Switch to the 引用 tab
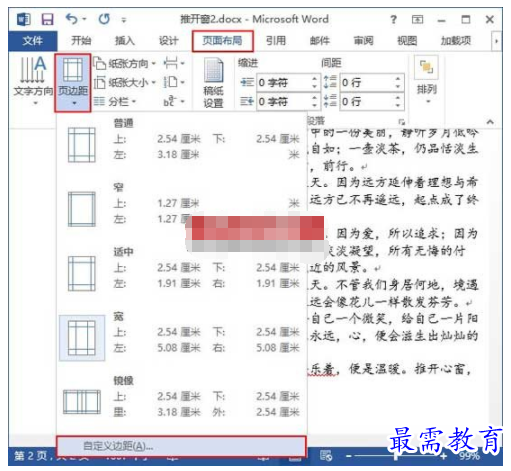Screen dimensions: 511x471 coord(276,41)
